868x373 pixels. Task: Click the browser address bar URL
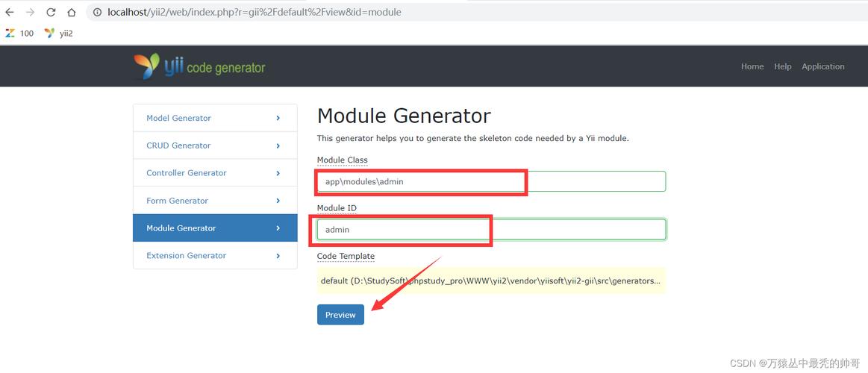(255, 12)
